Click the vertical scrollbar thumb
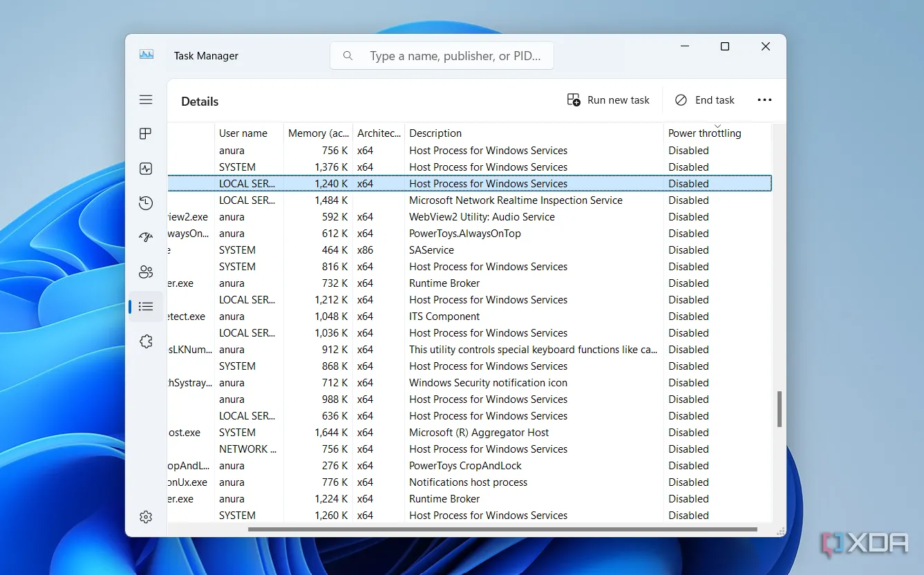The height and width of the screenshot is (575, 924). [780, 409]
